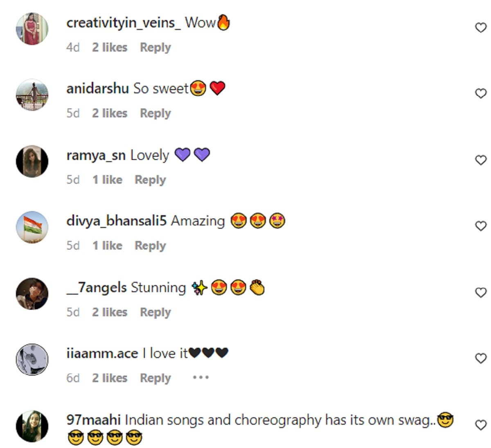This screenshot has width=491, height=448.
Task: View the 2 likes on __7angels' comment
Action: (x=110, y=312)
